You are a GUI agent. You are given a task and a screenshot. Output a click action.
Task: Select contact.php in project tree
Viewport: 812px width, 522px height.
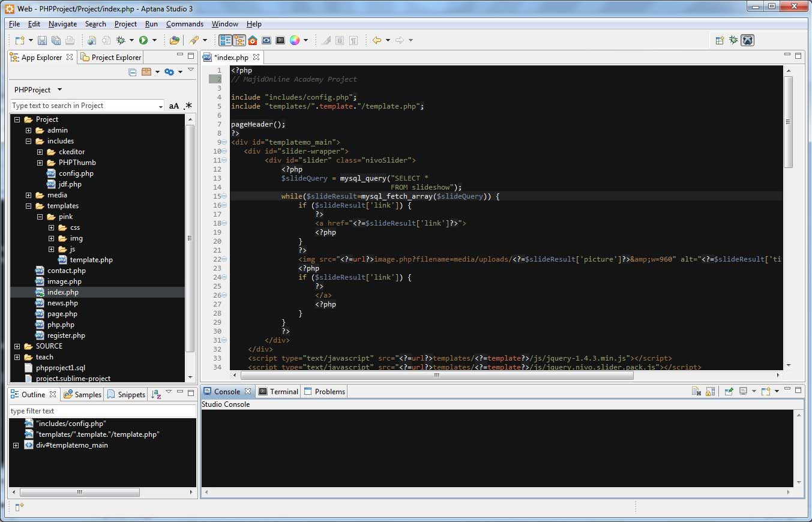click(67, 271)
